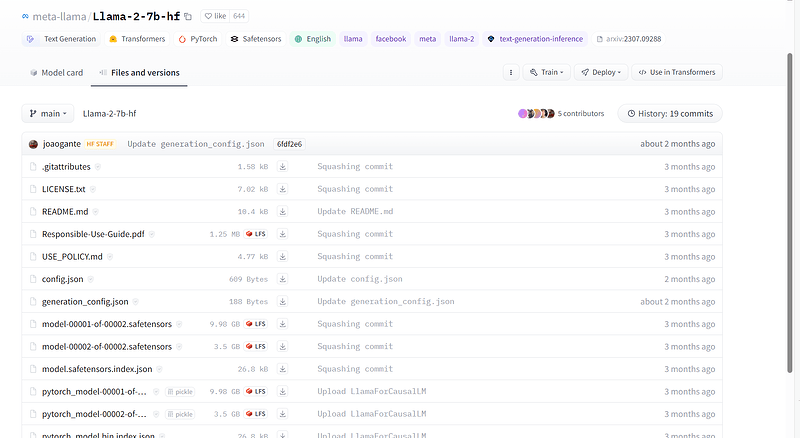Download the .gitattributes file
Viewport: 800px width, 438px height.
pos(283,166)
